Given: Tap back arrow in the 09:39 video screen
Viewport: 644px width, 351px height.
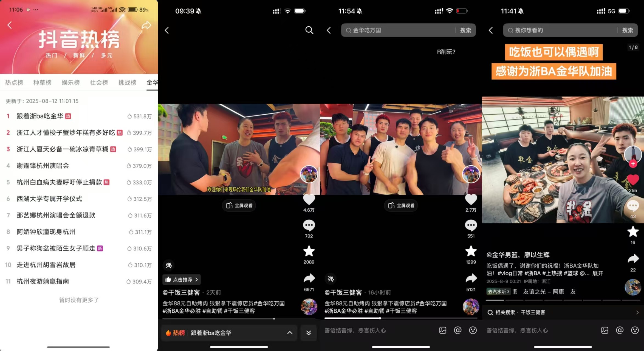Looking at the screenshot, I should click(167, 30).
